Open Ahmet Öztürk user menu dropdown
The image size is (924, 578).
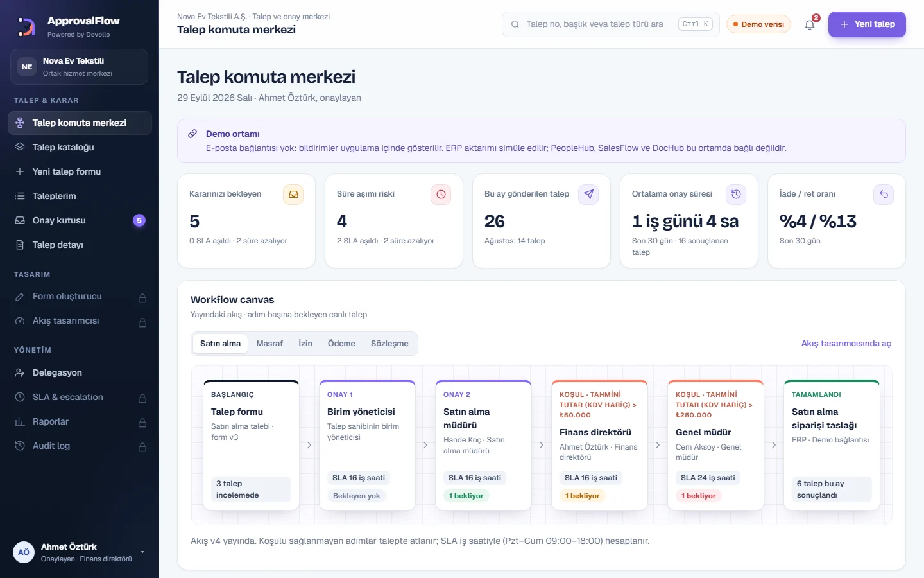80,552
